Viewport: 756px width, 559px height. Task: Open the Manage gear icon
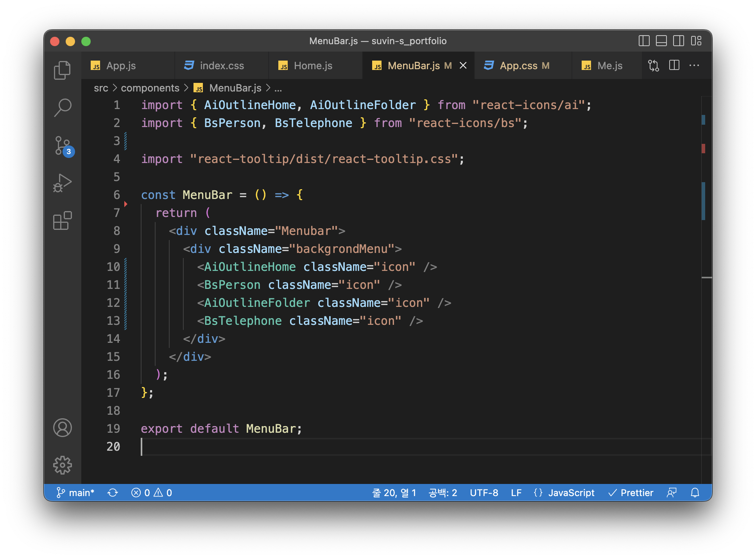62,465
